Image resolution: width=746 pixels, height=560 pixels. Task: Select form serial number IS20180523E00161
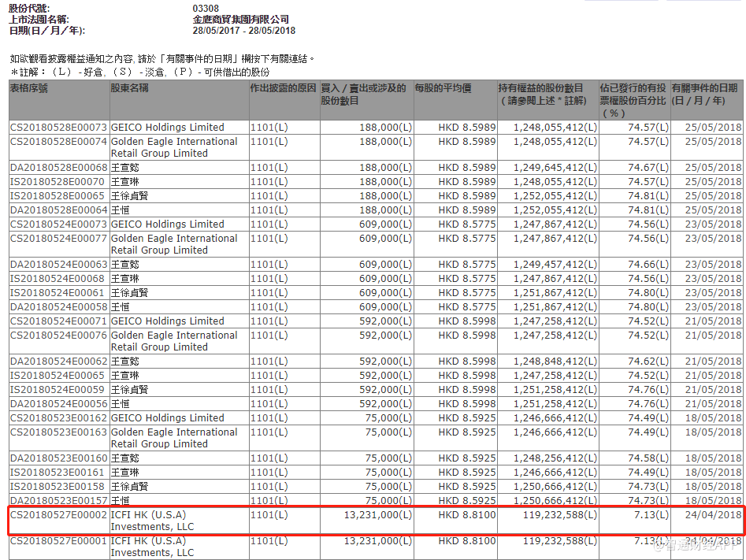pyautogui.click(x=57, y=473)
